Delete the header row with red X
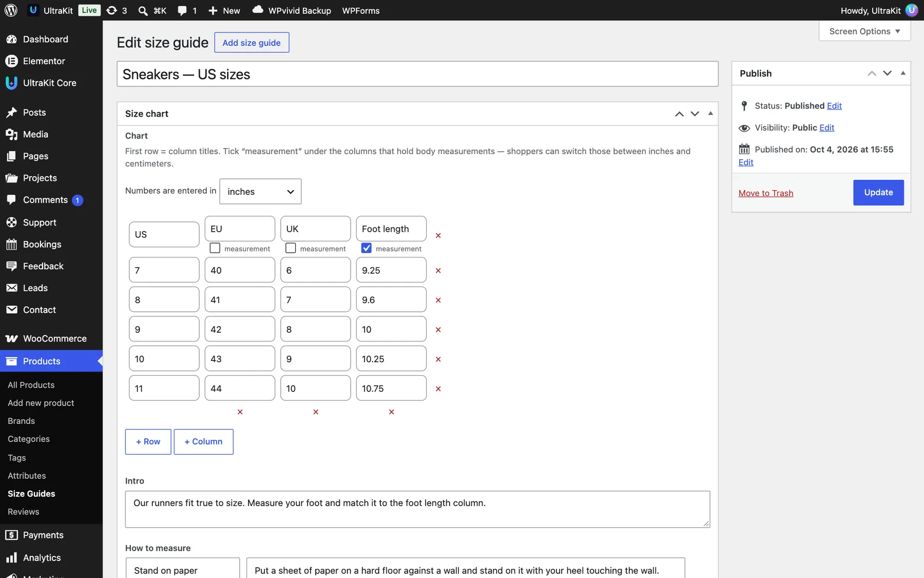 pos(438,235)
